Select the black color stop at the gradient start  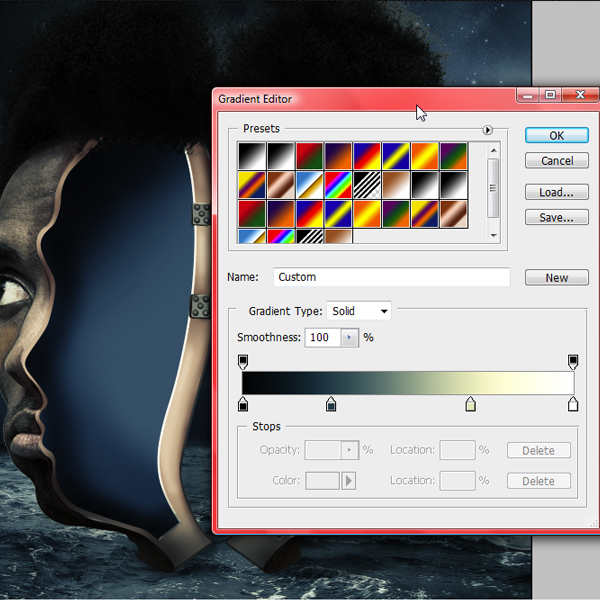[243, 404]
